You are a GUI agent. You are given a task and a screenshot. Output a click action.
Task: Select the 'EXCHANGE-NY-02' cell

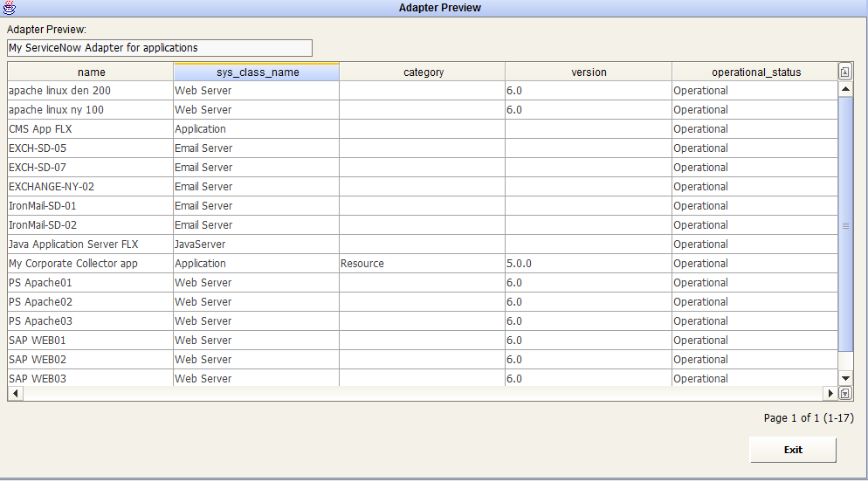click(91, 187)
